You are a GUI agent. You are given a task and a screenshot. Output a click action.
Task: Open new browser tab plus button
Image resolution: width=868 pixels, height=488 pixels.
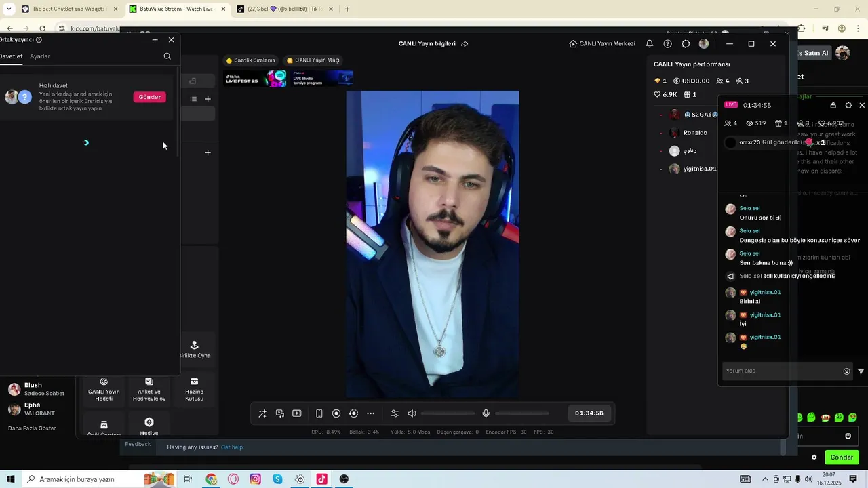coord(347,9)
